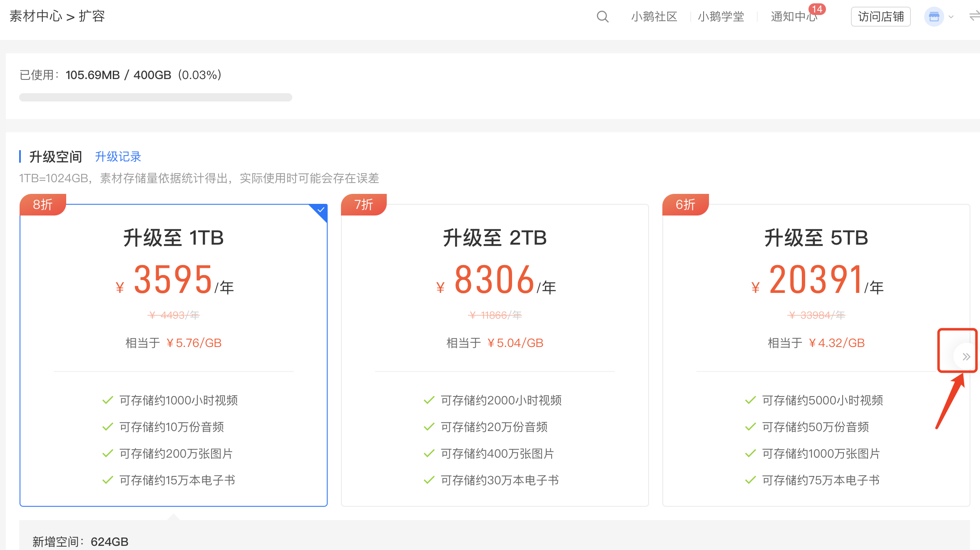Screen dimensions: 980x550
Task: Click the storage usage progress bar
Action: tap(156, 97)
